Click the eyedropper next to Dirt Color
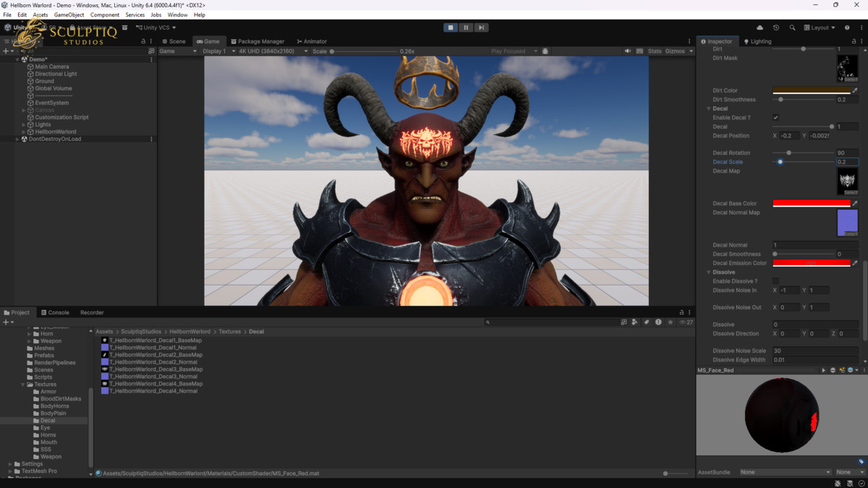Viewport: 868px width, 488px height. [855, 90]
